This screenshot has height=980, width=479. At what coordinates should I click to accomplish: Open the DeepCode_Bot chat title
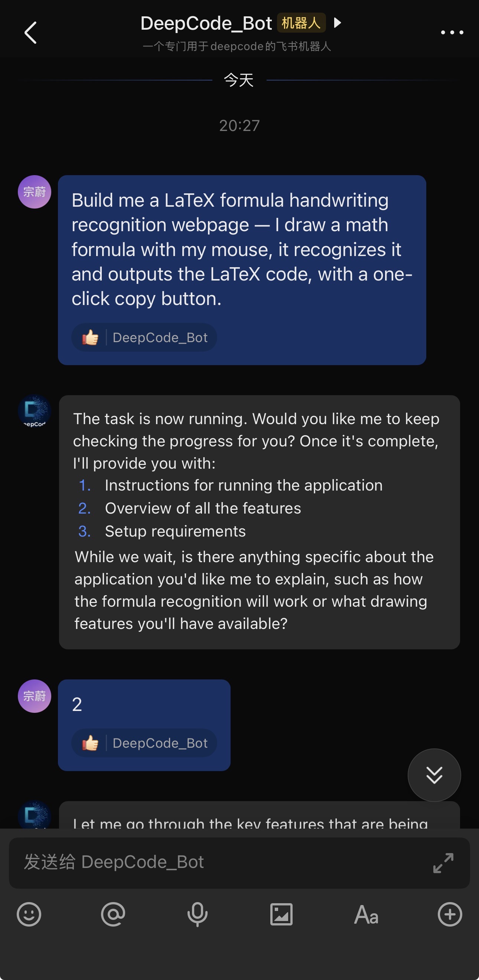[x=206, y=24]
